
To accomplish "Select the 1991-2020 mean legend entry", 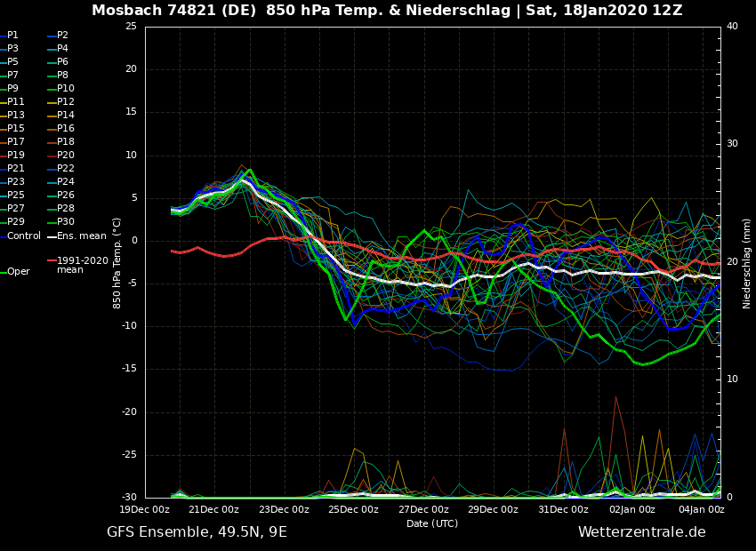I will point(82,265).
